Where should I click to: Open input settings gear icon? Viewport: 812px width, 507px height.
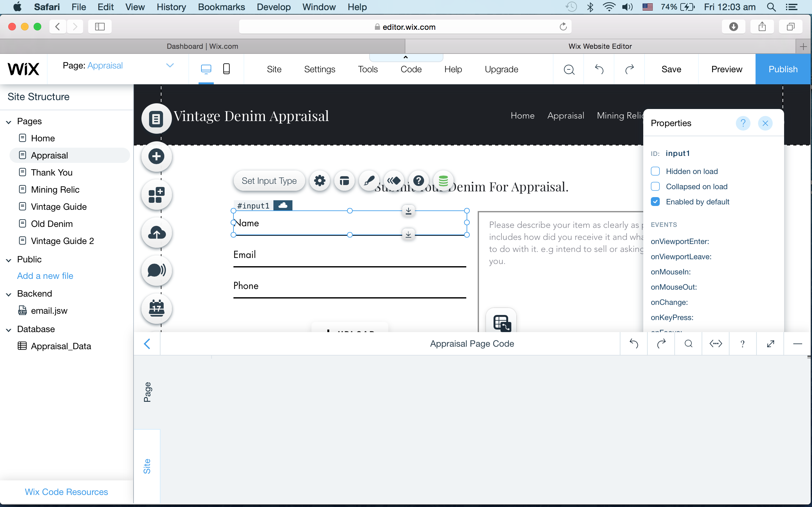[x=319, y=181]
